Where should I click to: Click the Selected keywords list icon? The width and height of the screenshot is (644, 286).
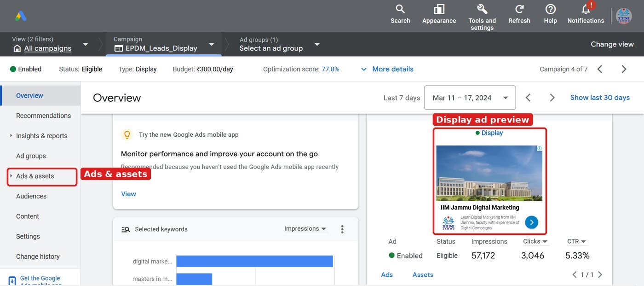(x=126, y=229)
